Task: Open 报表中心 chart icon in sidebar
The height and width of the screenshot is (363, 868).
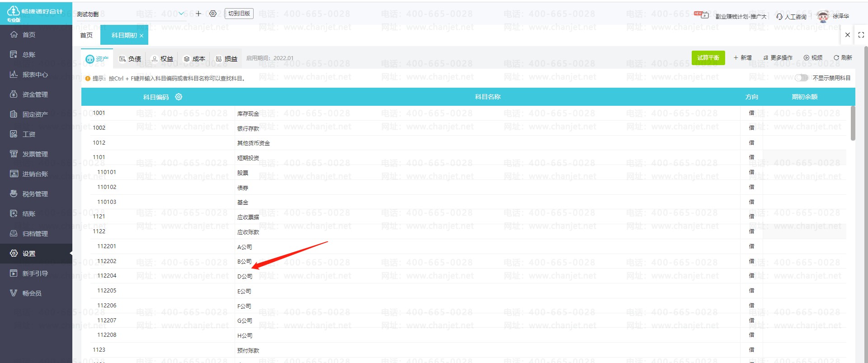Action: click(14, 75)
